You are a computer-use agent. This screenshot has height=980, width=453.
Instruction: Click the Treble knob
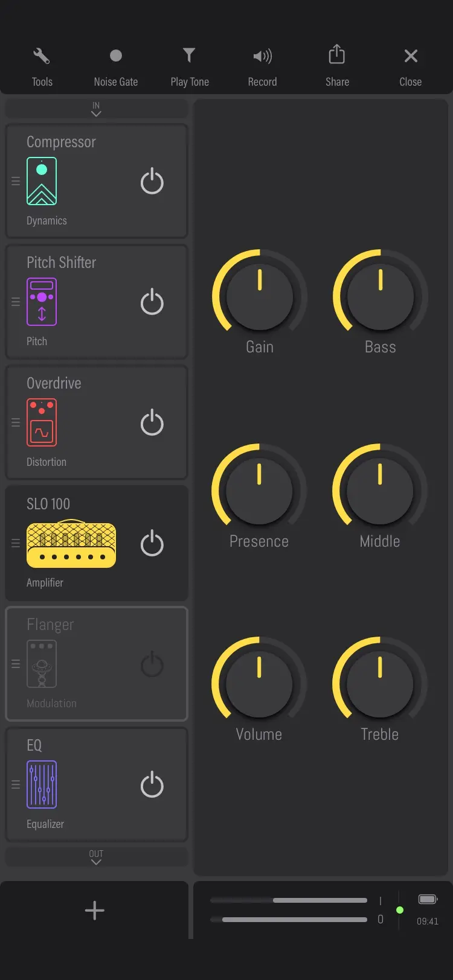coord(380,684)
